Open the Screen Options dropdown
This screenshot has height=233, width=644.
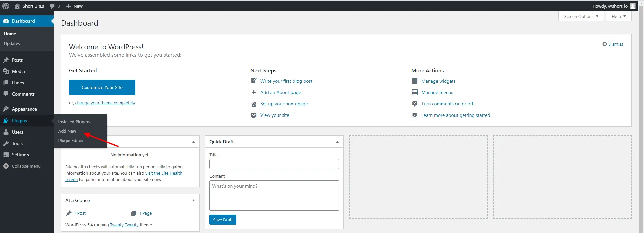[581, 16]
